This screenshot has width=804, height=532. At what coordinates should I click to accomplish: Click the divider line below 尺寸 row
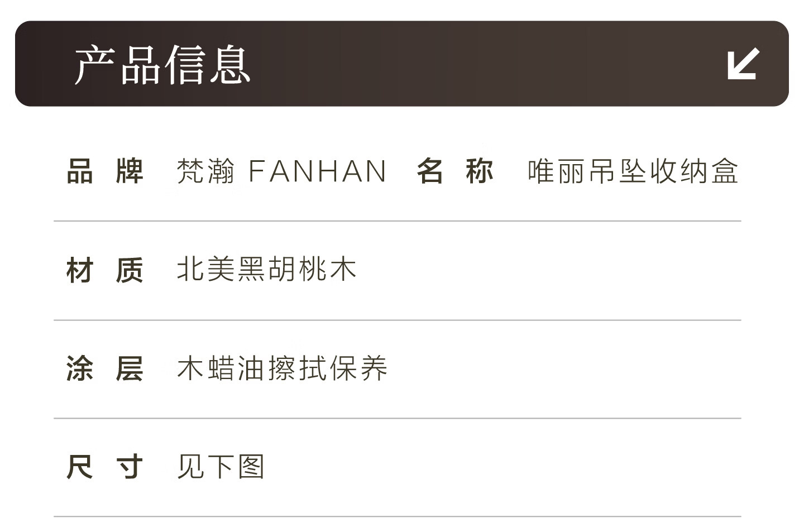click(397, 516)
